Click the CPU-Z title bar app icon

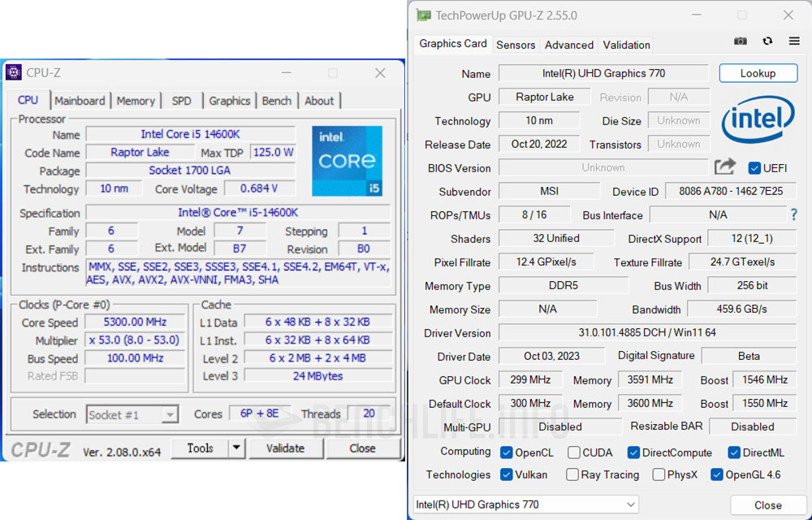14,72
